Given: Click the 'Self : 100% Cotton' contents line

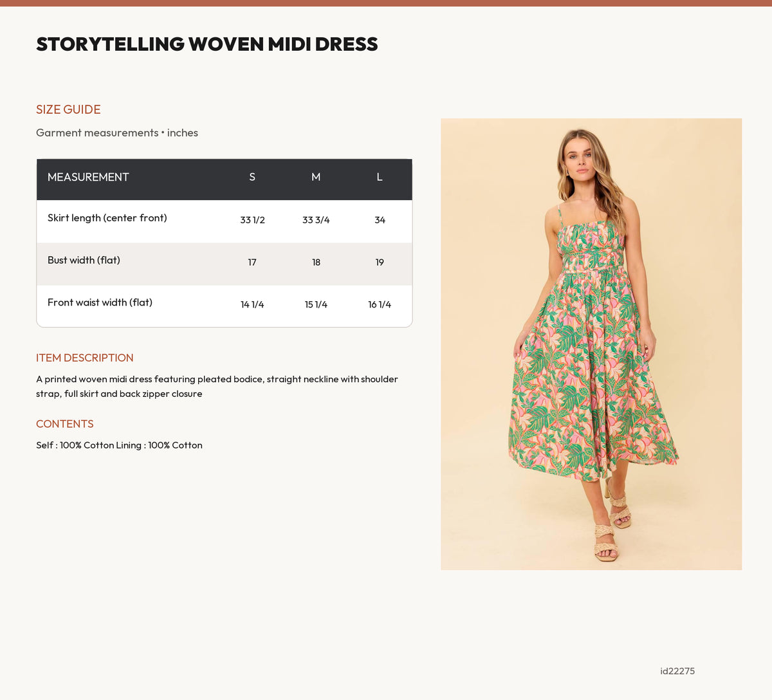Looking at the screenshot, I should [x=119, y=445].
